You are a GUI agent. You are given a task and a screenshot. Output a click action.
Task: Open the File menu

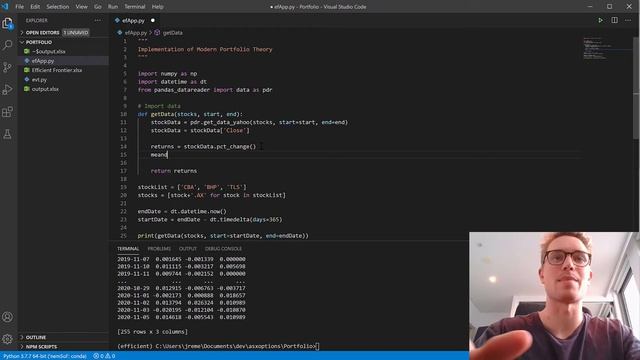[x=20, y=7]
